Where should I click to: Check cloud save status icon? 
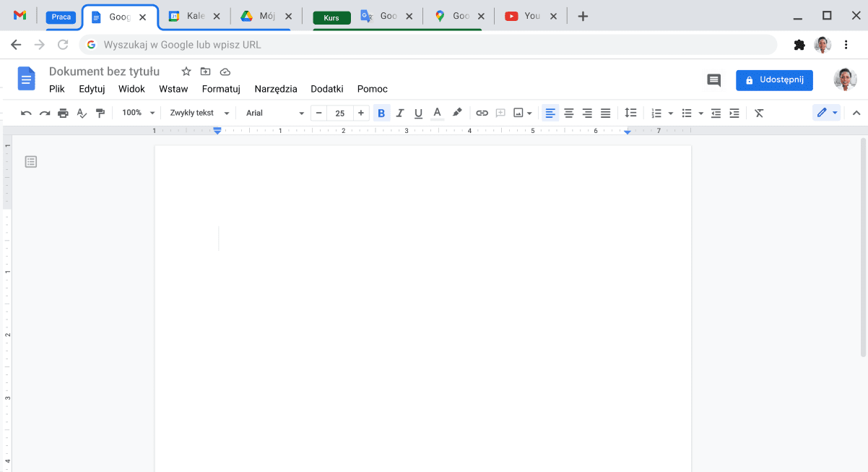(225, 72)
